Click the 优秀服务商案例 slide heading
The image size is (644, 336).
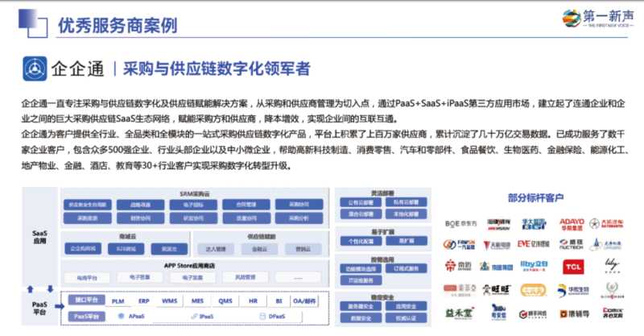pos(117,26)
